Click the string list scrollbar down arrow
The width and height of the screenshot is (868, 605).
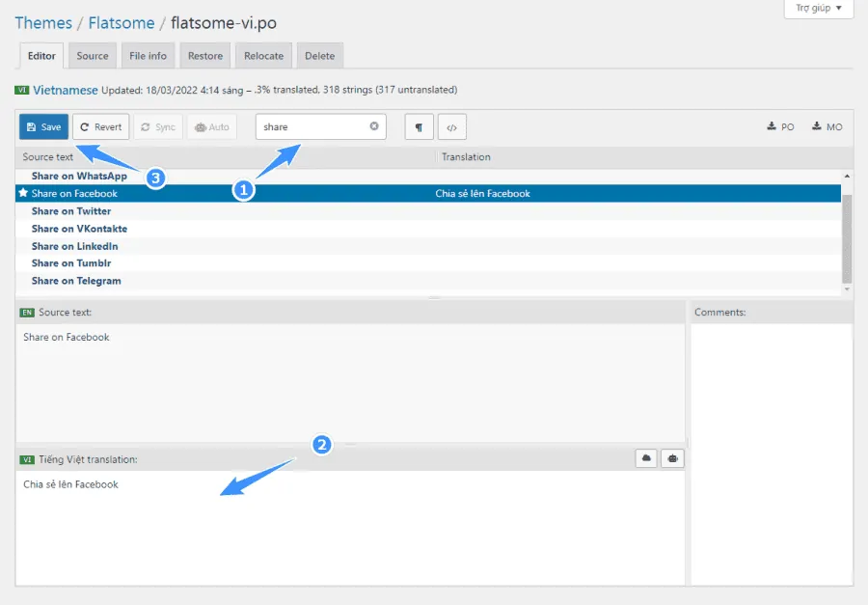click(847, 289)
